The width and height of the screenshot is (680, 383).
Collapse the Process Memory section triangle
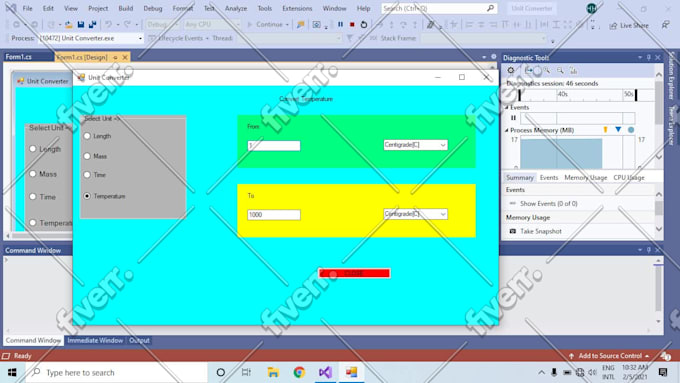pyautogui.click(x=507, y=130)
